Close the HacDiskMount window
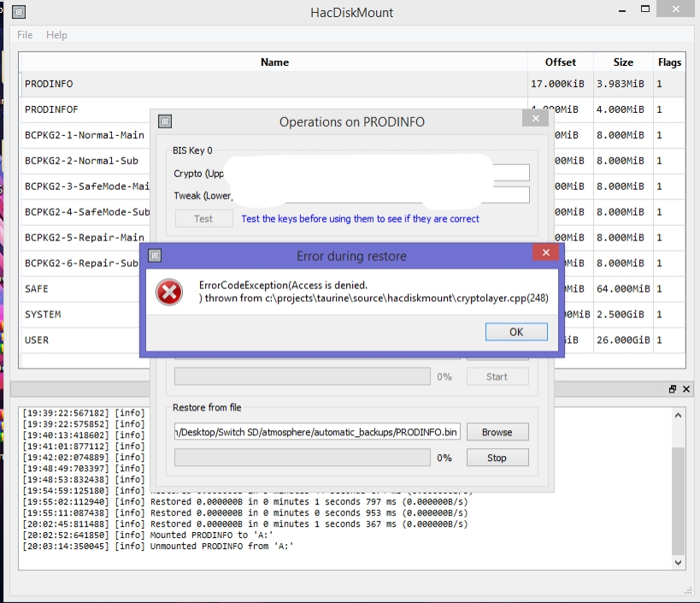The image size is (700, 603). [x=675, y=9]
